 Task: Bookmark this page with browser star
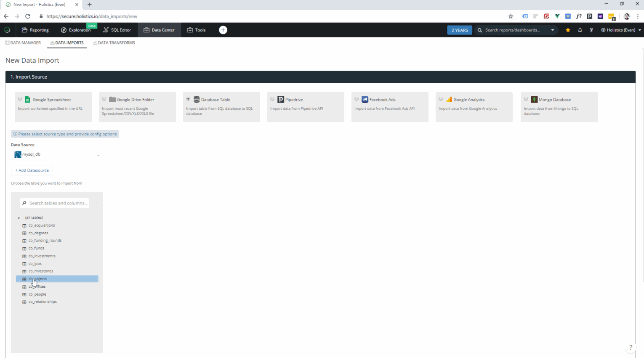511,16
